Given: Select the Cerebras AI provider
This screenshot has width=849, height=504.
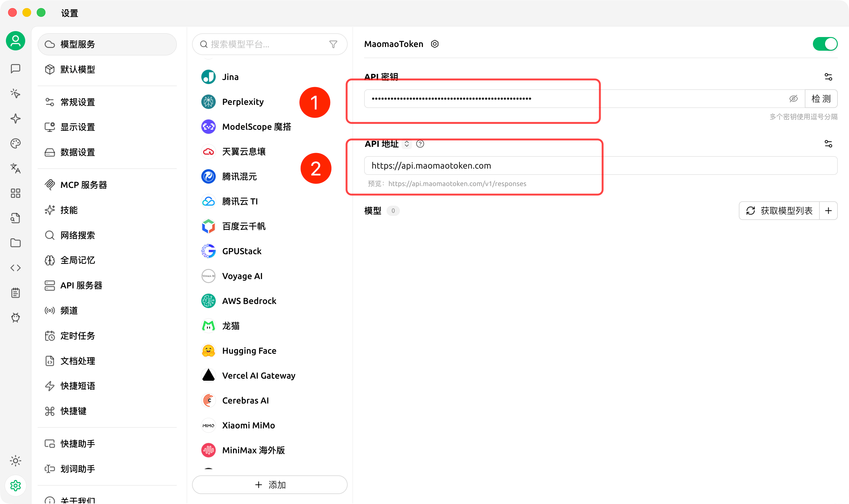Looking at the screenshot, I should [270, 400].
